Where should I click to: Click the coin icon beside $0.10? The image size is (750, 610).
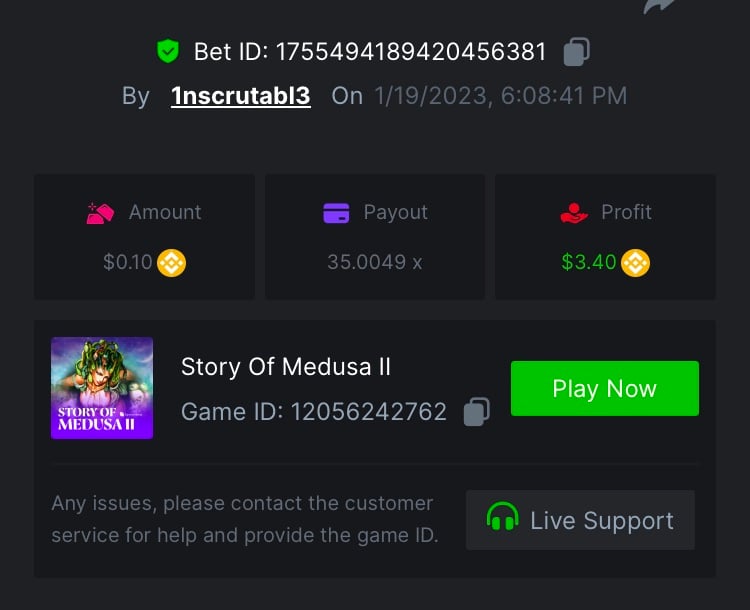(x=171, y=263)
